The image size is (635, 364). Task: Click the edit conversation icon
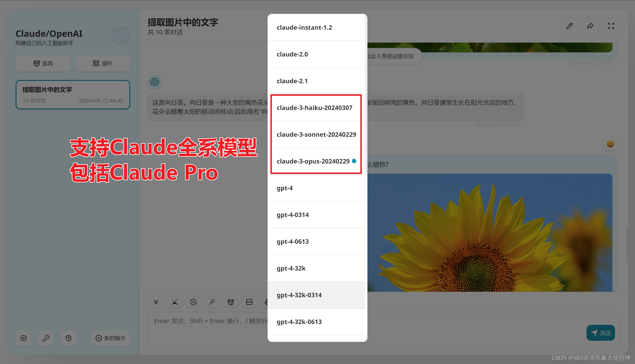pos(569,25)
